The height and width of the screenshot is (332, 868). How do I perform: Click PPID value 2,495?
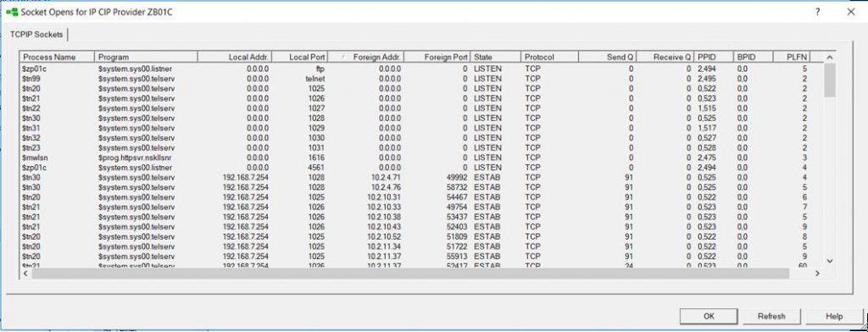point(707,79)
